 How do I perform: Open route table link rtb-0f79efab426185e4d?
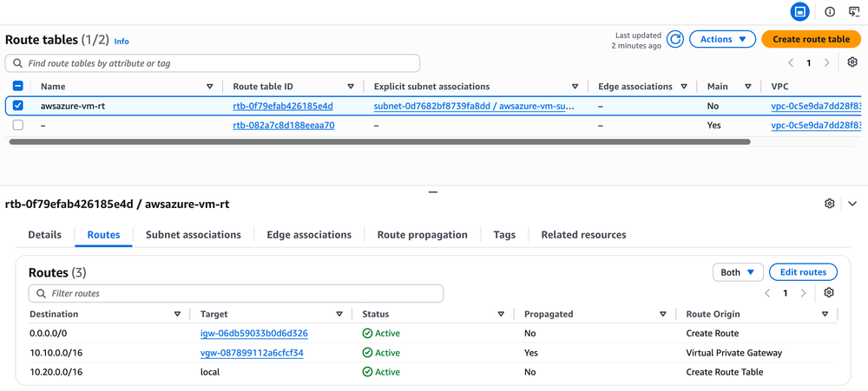283,106
